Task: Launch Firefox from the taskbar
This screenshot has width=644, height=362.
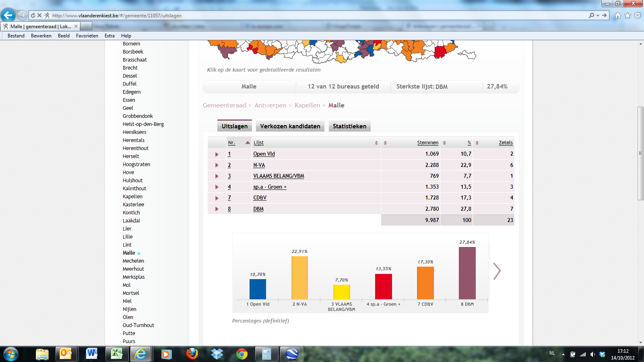Action: pyautogui.click(x=192, y=354)
